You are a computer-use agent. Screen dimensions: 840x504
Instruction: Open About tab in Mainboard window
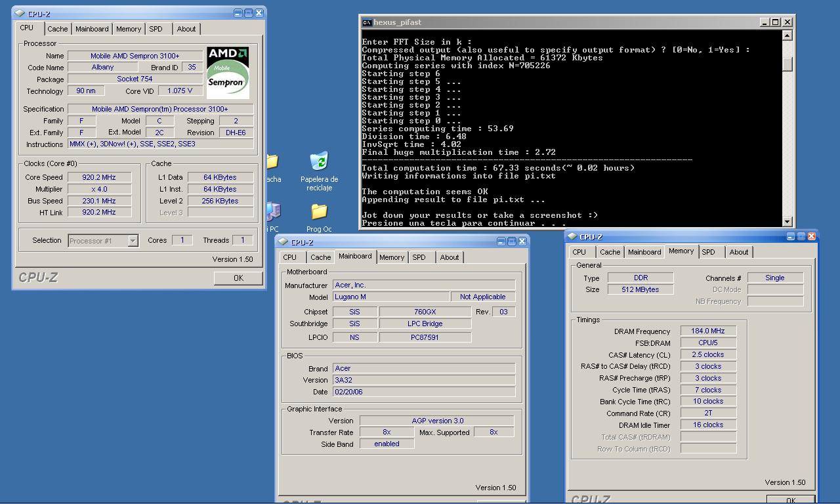click(450, 257)
